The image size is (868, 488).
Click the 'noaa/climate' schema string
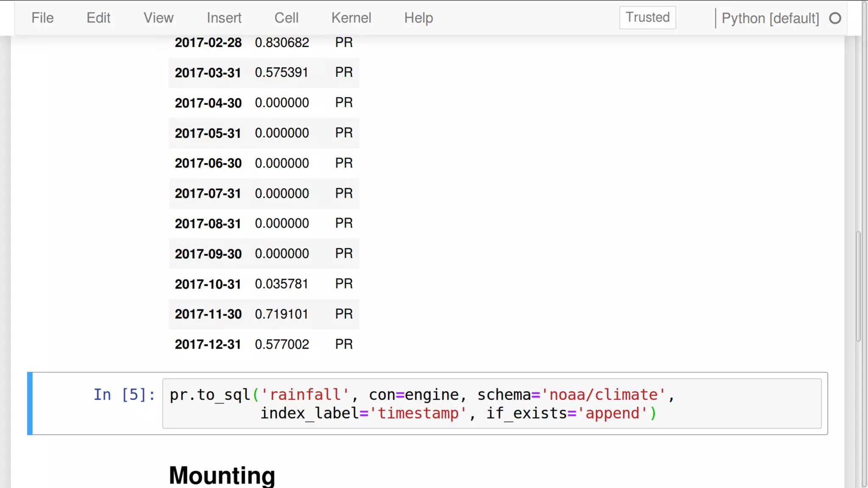coord(603,395)
